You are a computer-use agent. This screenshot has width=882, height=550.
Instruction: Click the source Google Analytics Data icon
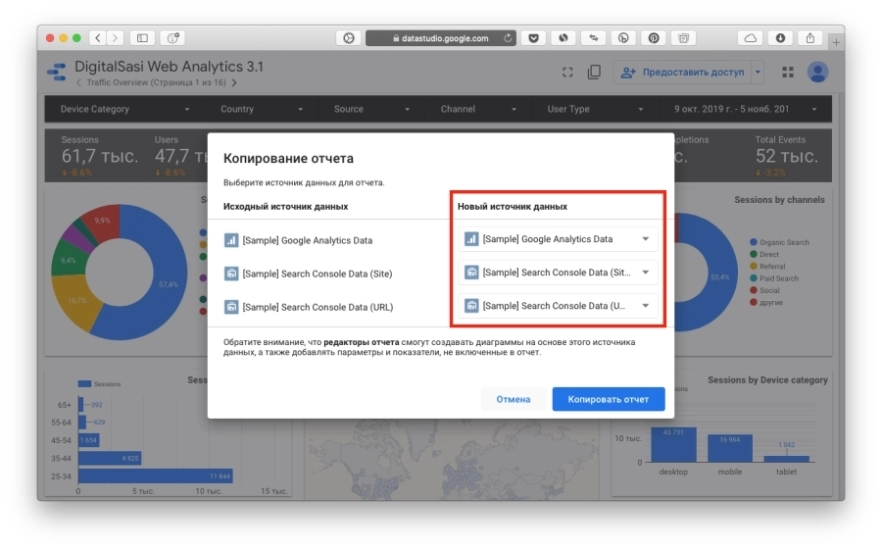tap(231, 240)
